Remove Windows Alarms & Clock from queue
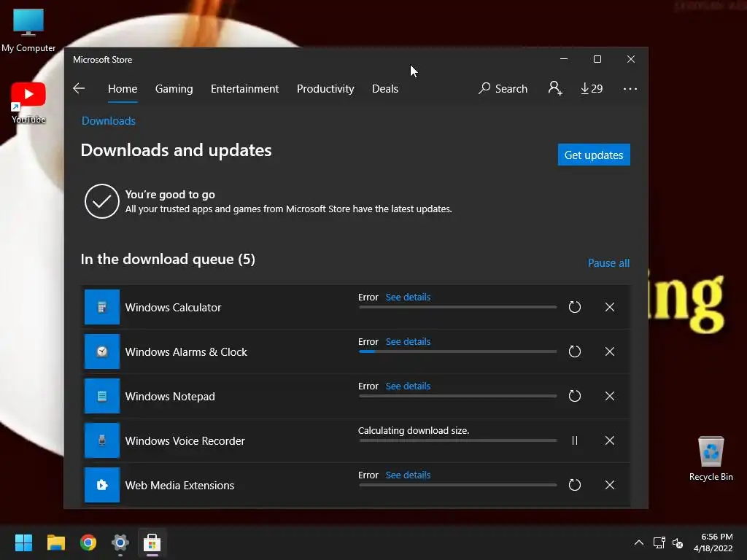Screen dimensions: 747x560 (609, 351)
